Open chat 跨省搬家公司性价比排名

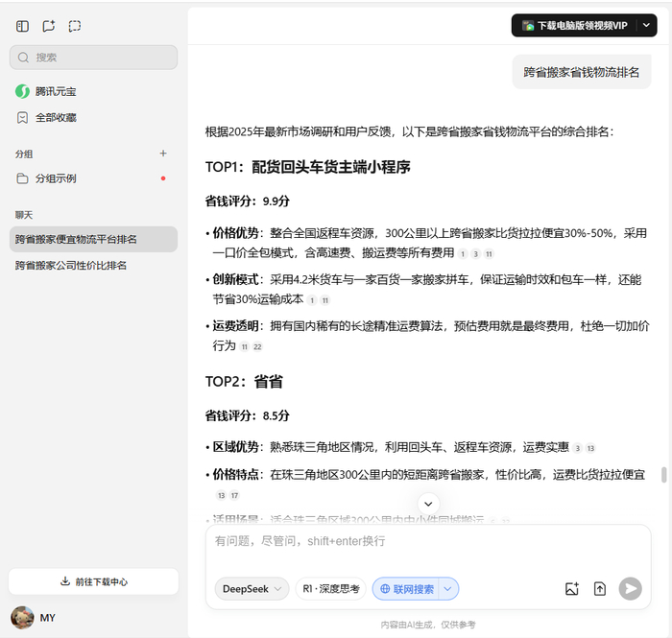[x=71, y=266]
